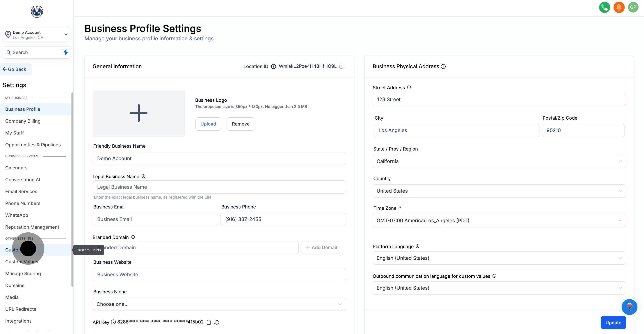Click the GP profile avatar
This screenshot has width=644, height=334.
pos(633,7)
